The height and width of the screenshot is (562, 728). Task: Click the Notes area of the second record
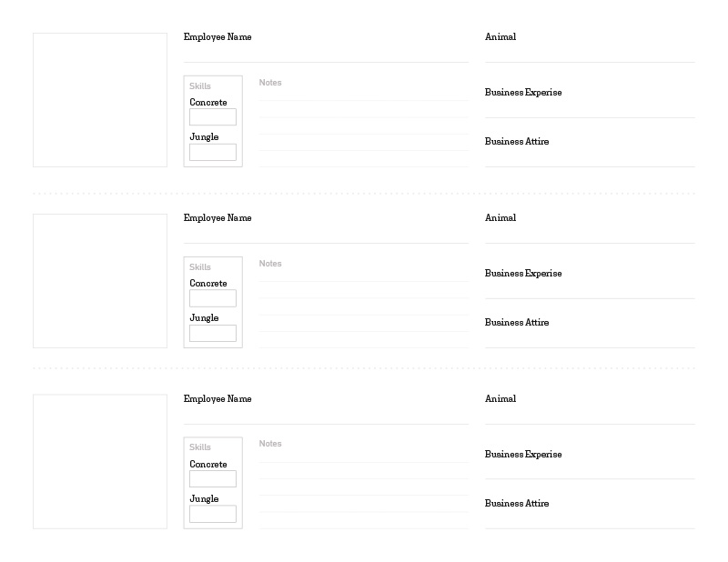coord(363,306)
